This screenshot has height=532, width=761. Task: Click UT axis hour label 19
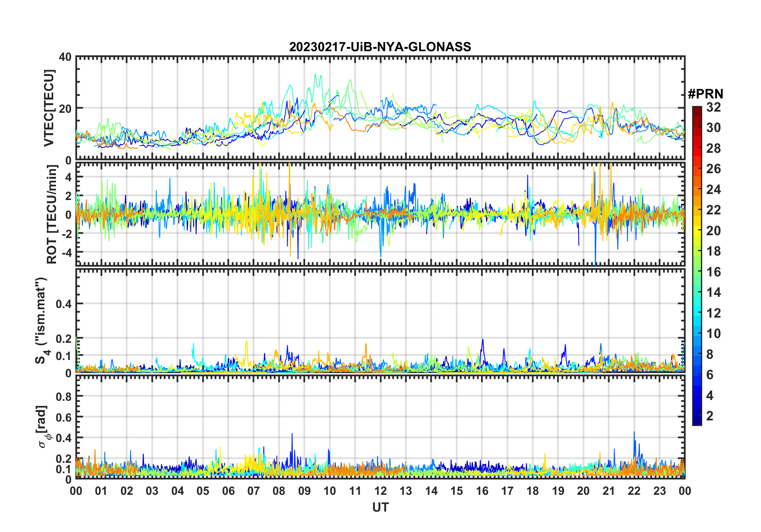coord(558,491)
